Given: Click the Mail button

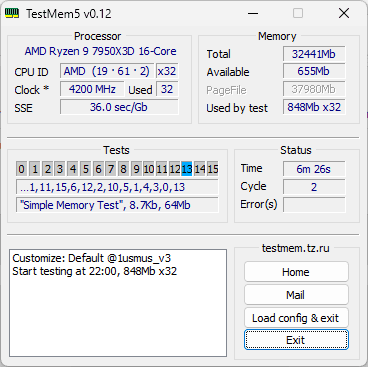Looking at the screenshot, I should pos(296,295).
